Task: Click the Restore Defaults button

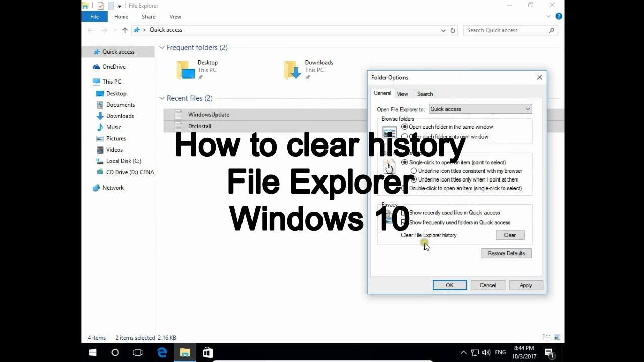Action: pos(506,253)
